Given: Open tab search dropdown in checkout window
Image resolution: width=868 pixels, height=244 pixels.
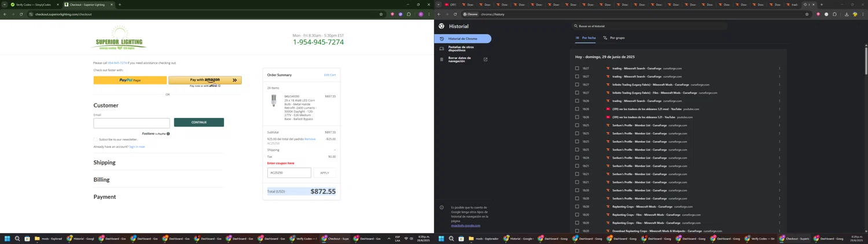Looking at the screenshot, I should coord(4,5).
